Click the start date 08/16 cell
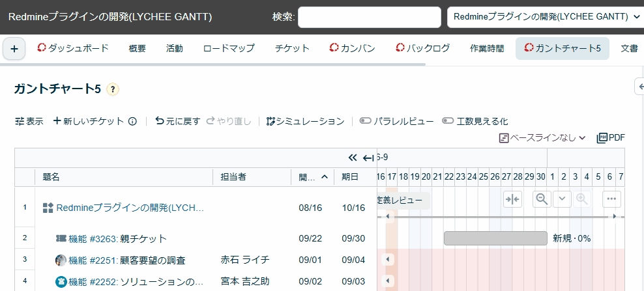 (310, 208)
